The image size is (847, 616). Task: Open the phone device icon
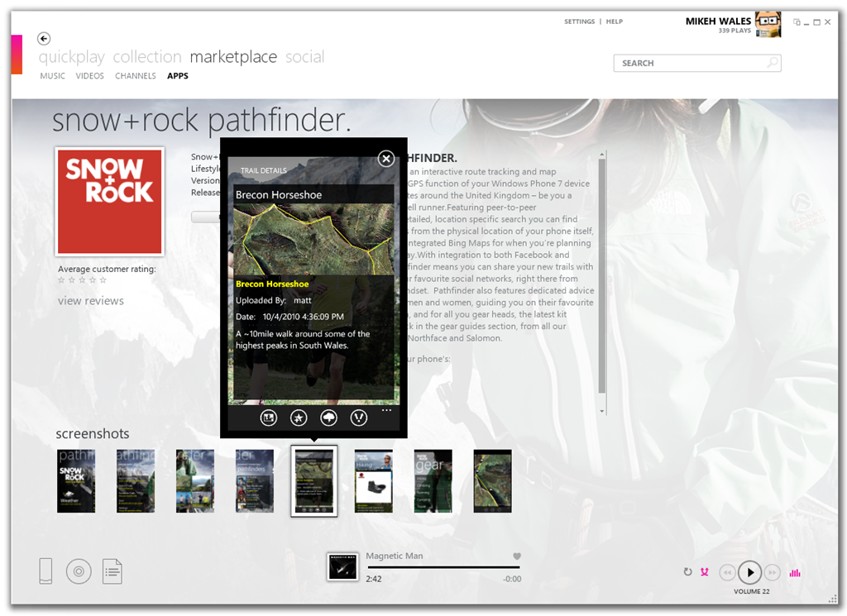point(46,571)
